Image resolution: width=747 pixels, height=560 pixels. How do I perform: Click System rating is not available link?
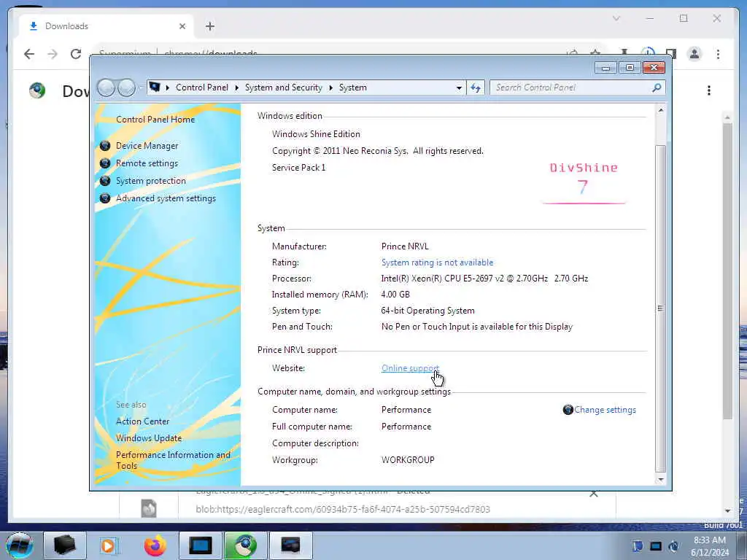coord(438,262)
